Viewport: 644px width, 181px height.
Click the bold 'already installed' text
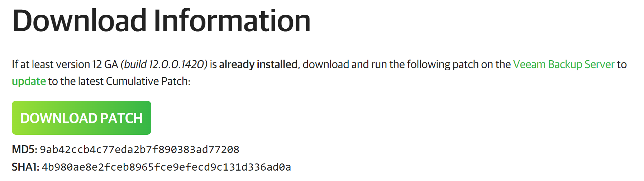tap(258, 64)
